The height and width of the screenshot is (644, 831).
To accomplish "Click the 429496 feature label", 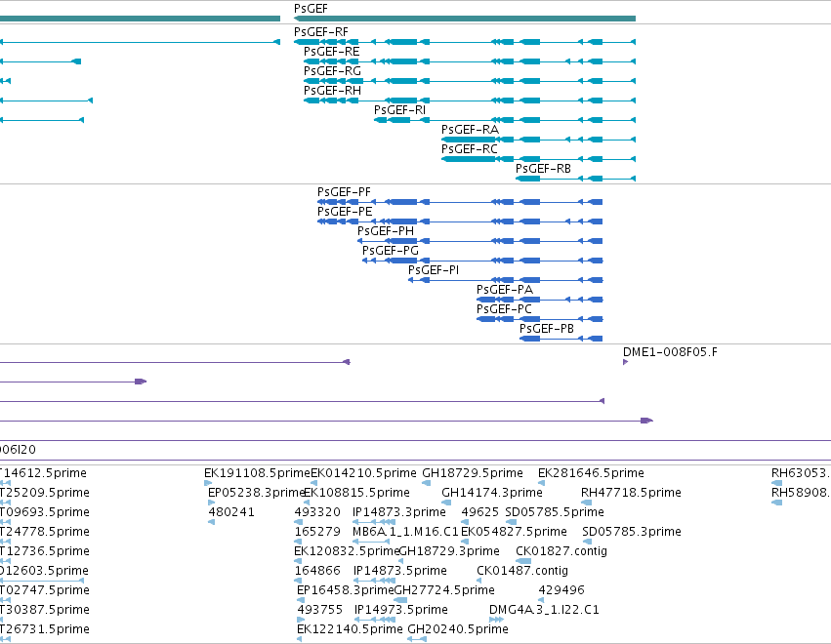I will coord(561,590).
